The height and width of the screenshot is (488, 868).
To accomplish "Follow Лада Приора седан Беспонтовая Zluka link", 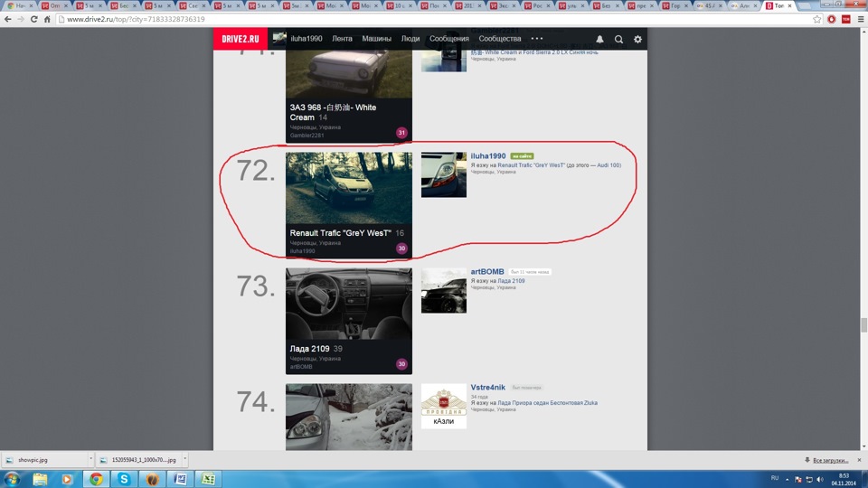I will pyautogui.click(x=547, y=403).
